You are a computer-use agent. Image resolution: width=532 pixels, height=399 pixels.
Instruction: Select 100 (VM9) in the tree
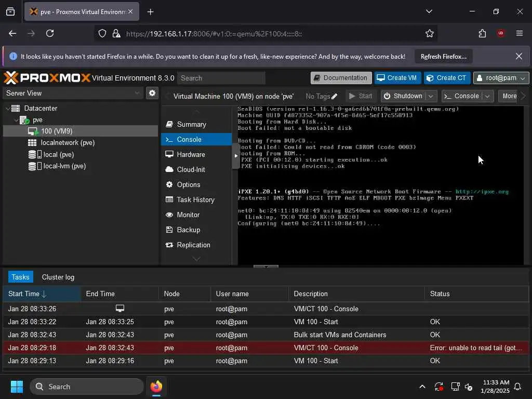pyautogui.click(x=81, y=131)
